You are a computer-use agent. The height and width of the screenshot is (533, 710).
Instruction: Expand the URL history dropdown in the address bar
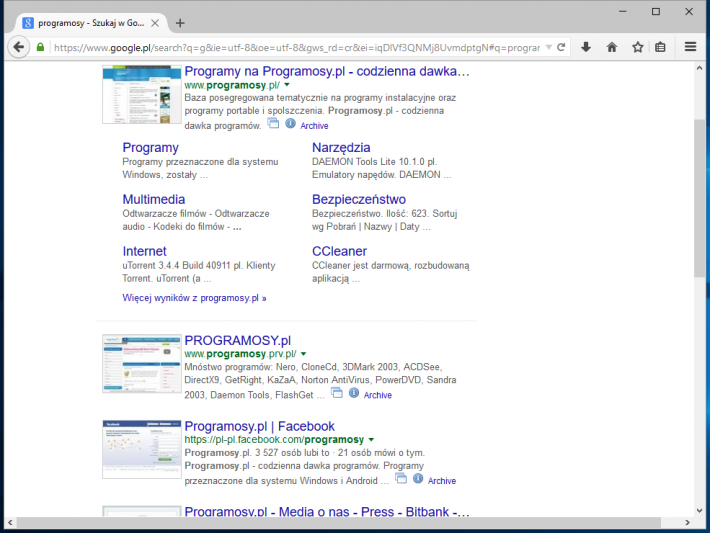click(x=549, y=47)
